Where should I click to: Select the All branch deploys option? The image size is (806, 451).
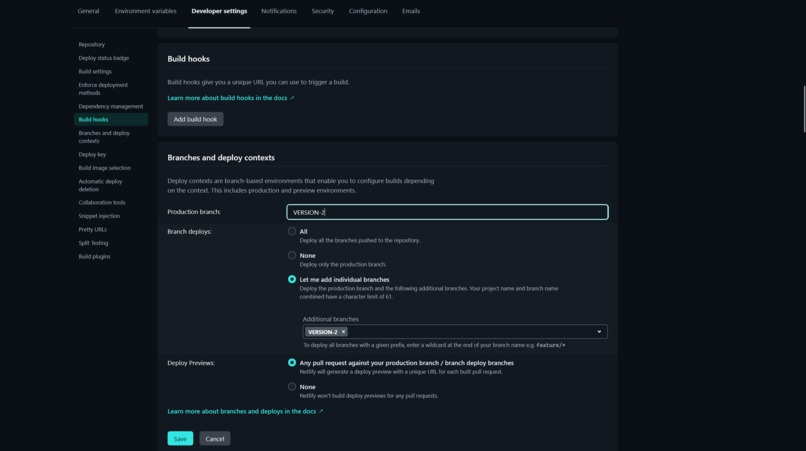pos(292,231)
